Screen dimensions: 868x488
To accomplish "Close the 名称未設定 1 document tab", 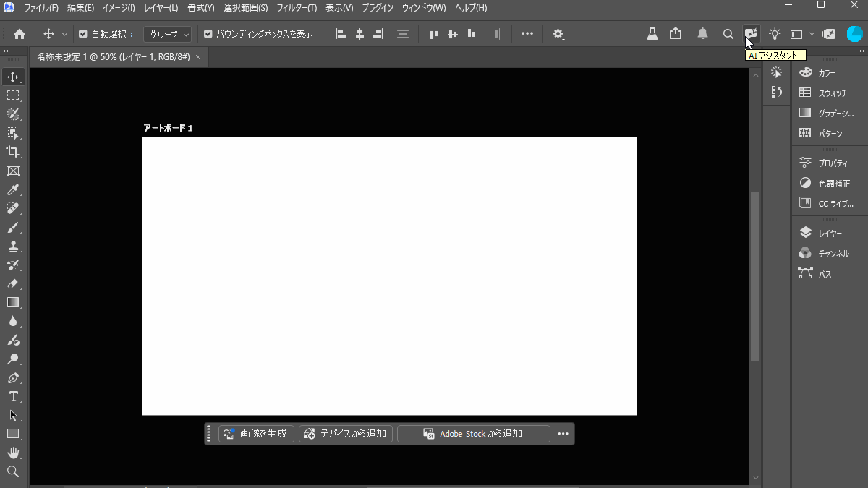I will pyautogui.click(x=198, y=56).
